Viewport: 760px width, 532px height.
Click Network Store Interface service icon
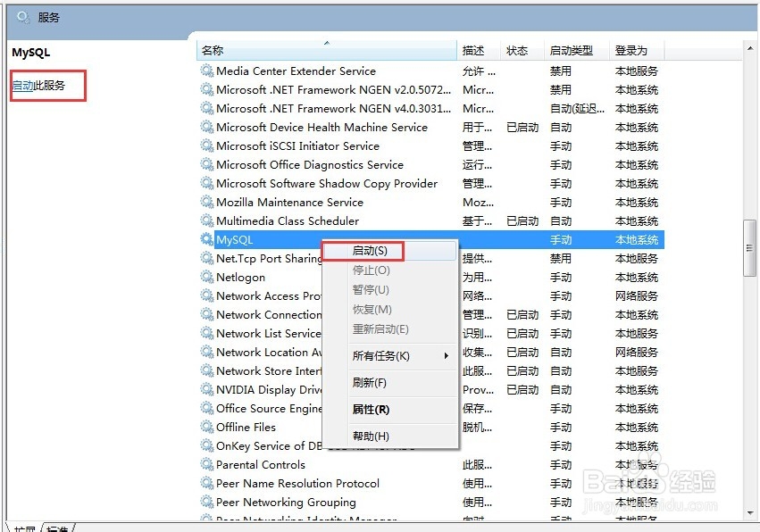click(x=207, y=370)
